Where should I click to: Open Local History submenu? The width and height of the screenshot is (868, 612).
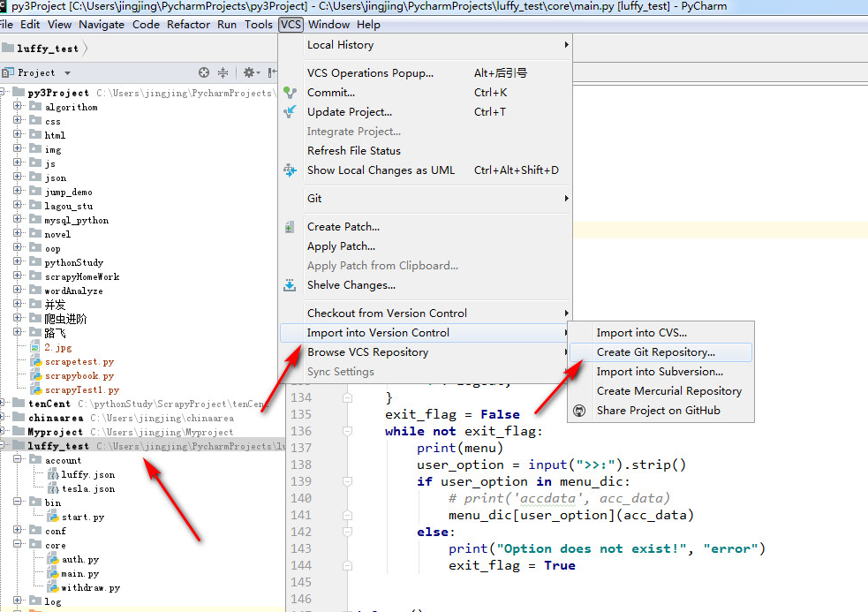(425, 45)
